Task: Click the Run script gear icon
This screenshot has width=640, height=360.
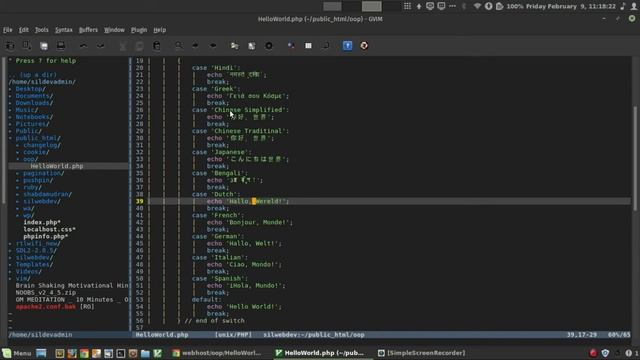Action: click(269, 46)
